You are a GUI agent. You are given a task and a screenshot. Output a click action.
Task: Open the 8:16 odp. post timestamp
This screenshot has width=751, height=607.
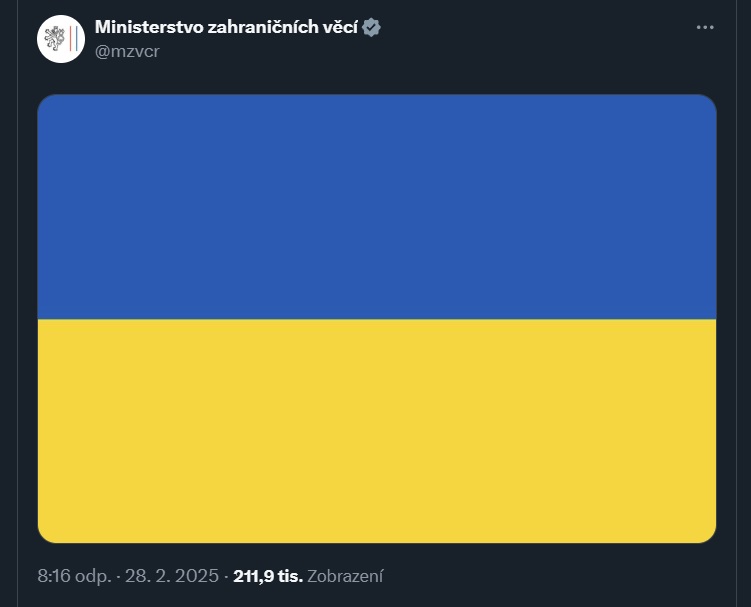(x=74, y=576)
